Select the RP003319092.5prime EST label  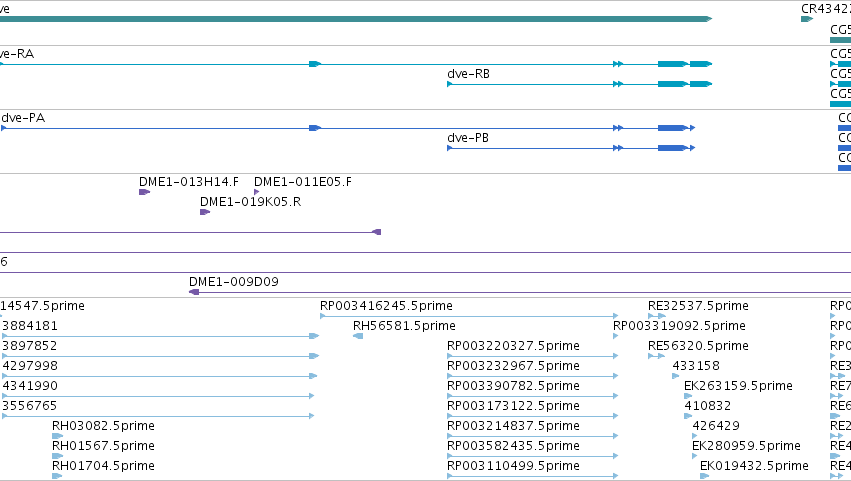(x=679, y=326)
